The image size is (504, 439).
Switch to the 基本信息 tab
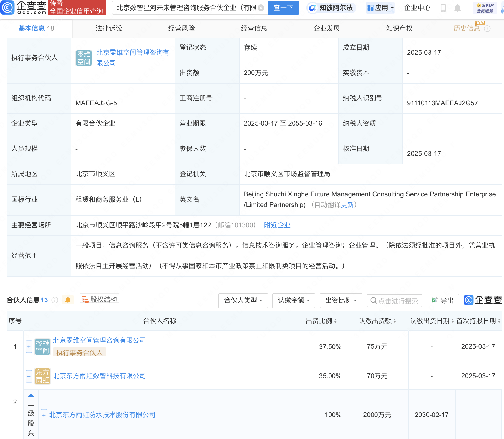(x=36, y=28)
